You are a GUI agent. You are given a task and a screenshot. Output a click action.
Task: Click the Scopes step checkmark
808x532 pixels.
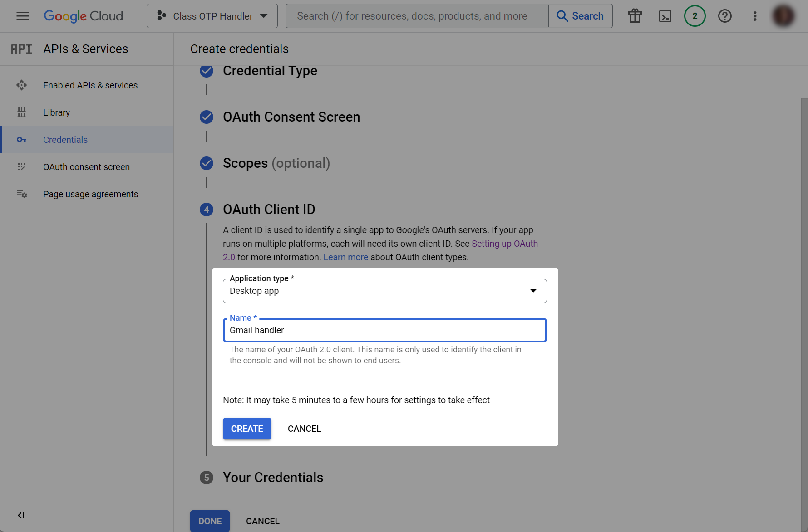click(x=207, y=163)
